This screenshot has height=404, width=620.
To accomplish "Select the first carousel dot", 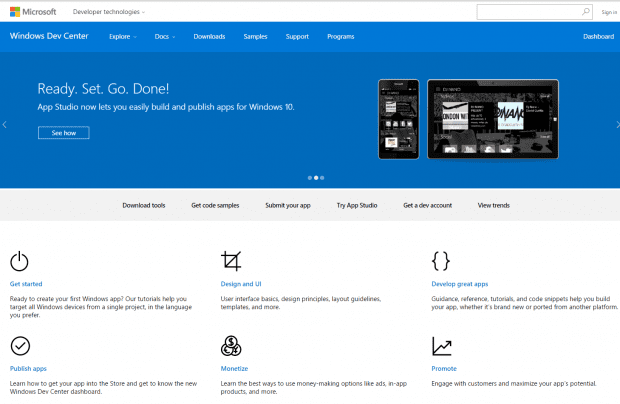I will (310, 178).
